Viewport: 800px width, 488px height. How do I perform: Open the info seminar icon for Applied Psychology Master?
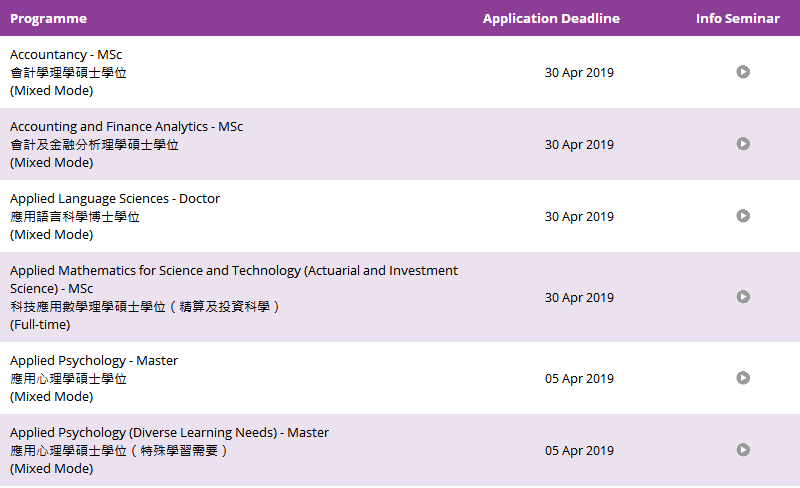(x=743, y=378)
